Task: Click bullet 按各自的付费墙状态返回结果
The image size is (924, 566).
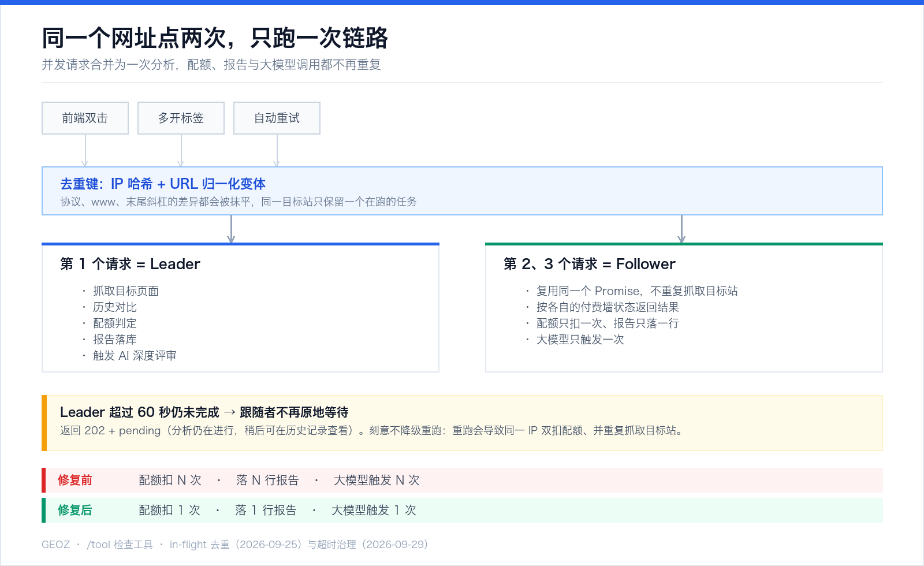Action: coord(608,307)
